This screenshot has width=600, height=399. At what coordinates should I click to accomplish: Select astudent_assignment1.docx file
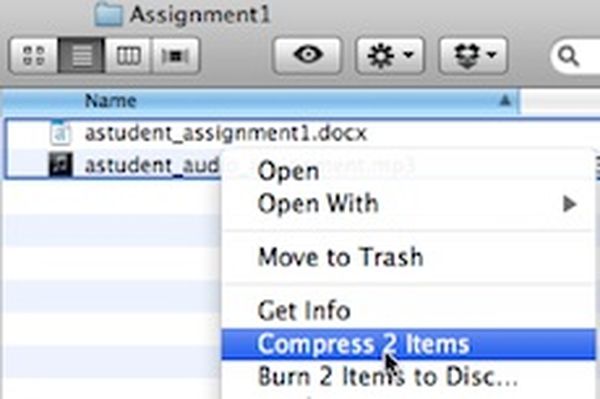(x=226, y=134)
